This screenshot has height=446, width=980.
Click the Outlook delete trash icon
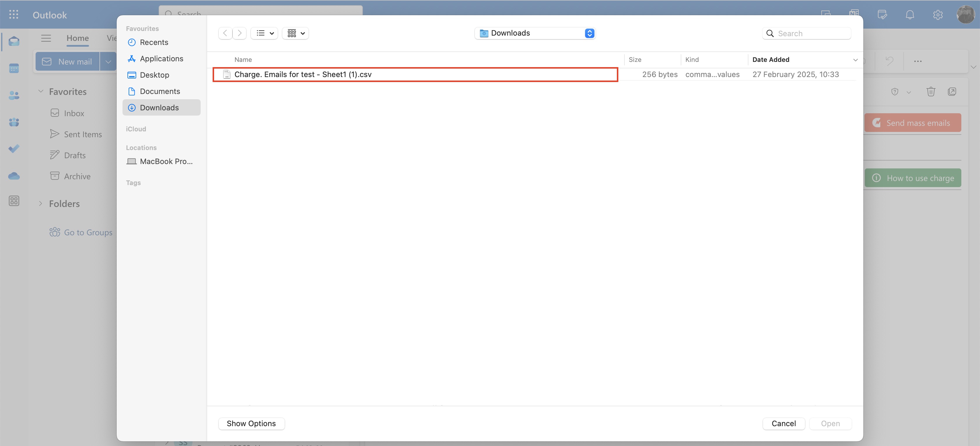point(930,91)
